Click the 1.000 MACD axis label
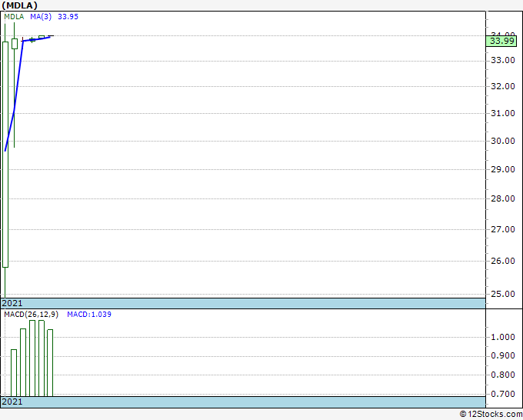 pos(503,337)
